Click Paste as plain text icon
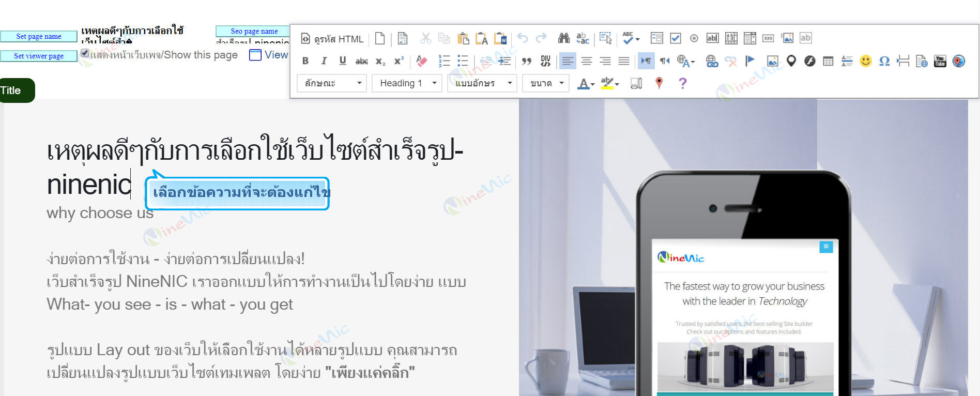The height and width of the screenshot is (396, 980). (482, 38)
